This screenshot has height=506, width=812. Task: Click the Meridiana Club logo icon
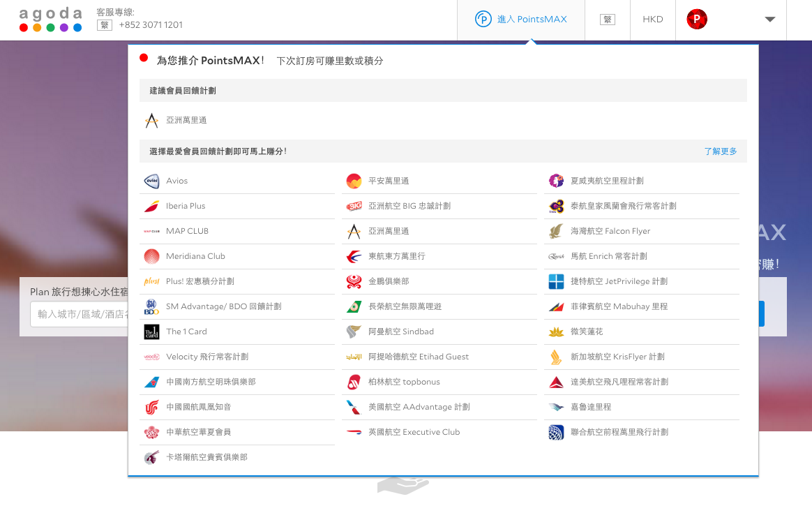[x=152, y=256]
